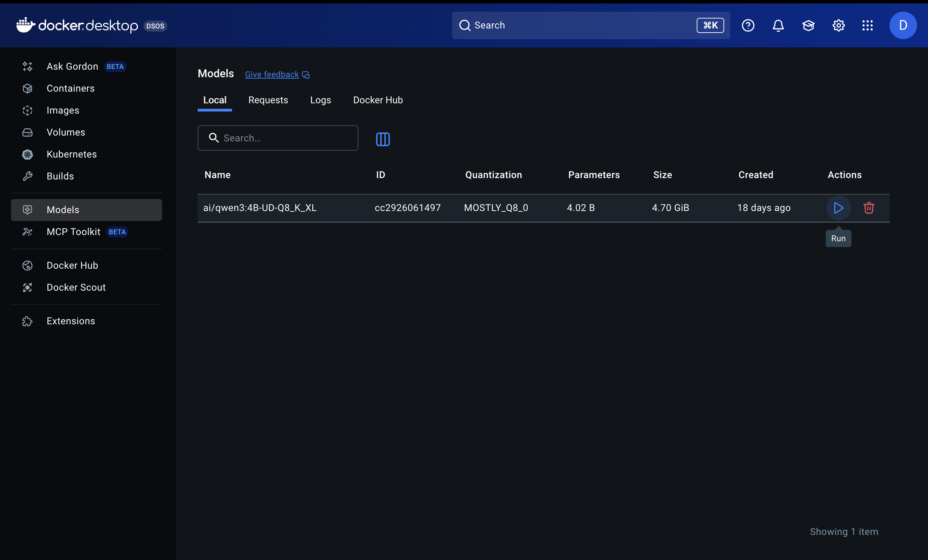This screenshot has width=928, height=560.
Task: Open Docker Scout from the sidebar
Action: click(x=76, y=287)
